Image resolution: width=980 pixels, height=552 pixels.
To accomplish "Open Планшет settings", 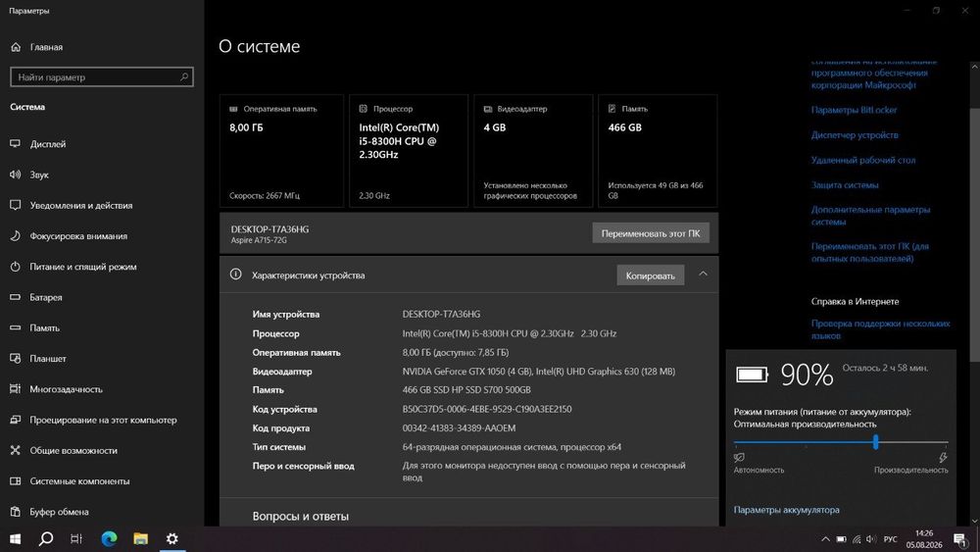I will (47, 358).
